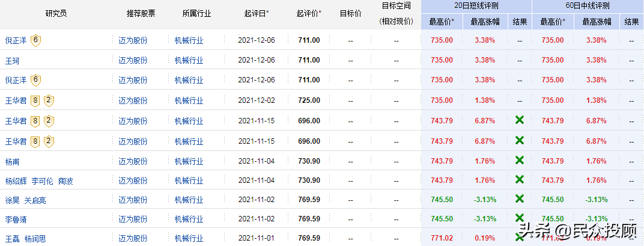This screenshot has width=644, height=246.
Task: Click the start price 769.59 in 李鲁靖's row
Action: point(309,219)
